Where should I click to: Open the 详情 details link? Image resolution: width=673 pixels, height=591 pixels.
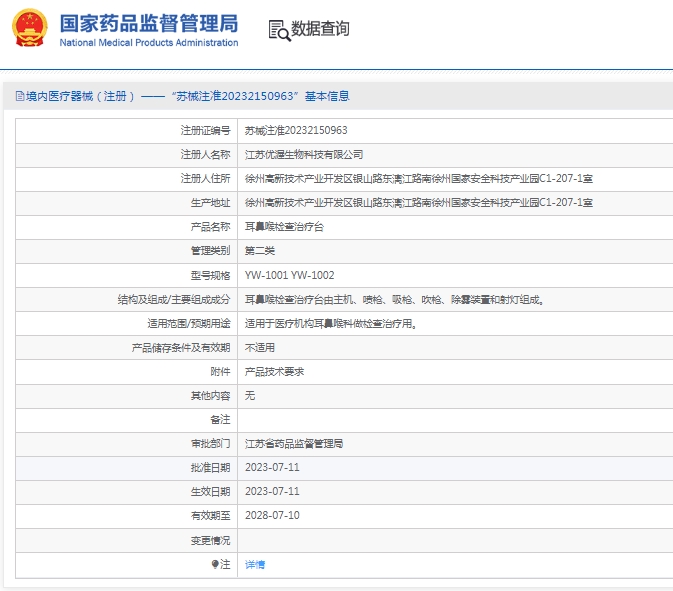(x=255, y=564)
